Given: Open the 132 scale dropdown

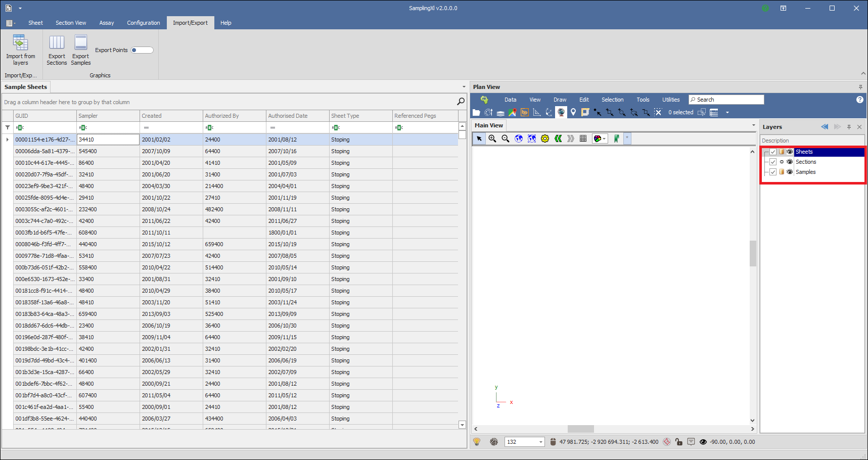Looking at the screenshot, I should pos(540,442).
